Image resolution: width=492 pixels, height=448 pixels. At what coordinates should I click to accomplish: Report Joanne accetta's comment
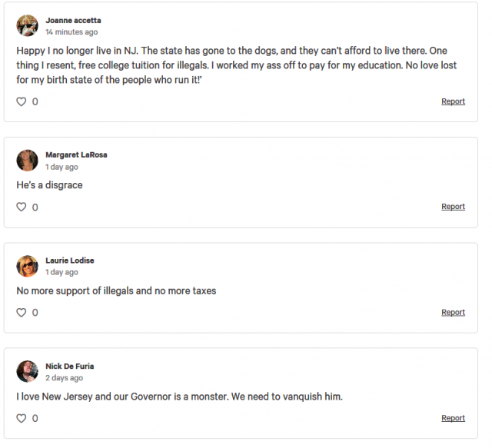pyautogui.click(x=453, y=101)
